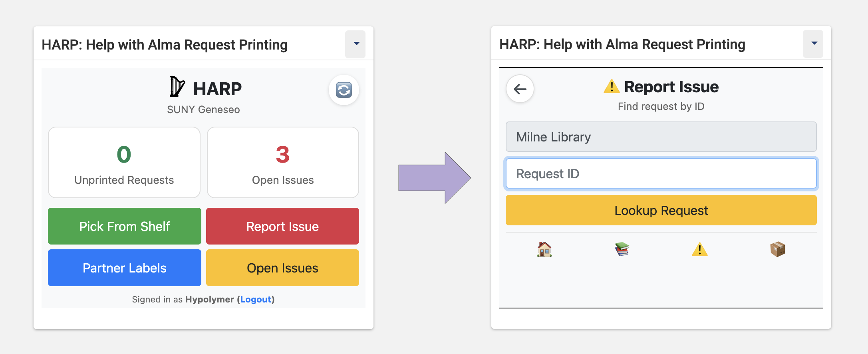This screenshot has height=354, width=868.
Task: Click the Lookup Request button
Action: click(x=661, y=210)
